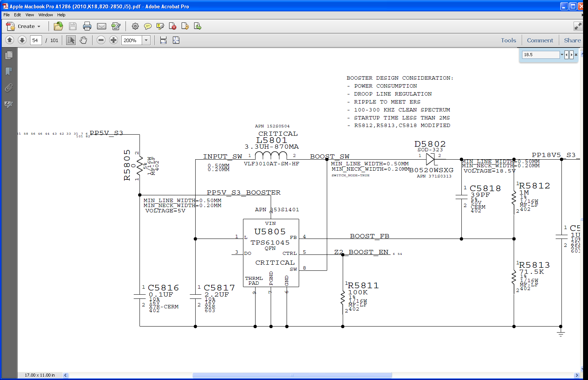The image size is (588, 380).
Task: Send the file by email envelope icon
Action: point(102,26)
